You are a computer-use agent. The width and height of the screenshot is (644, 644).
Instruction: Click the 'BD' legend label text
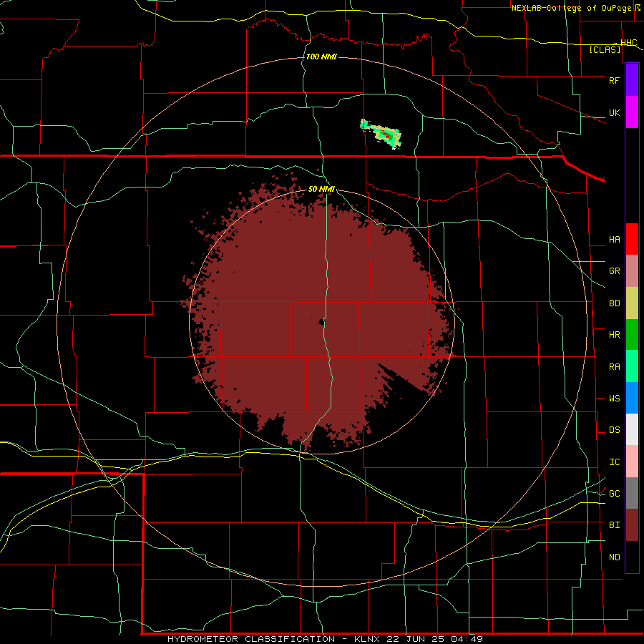click(614, 303)
